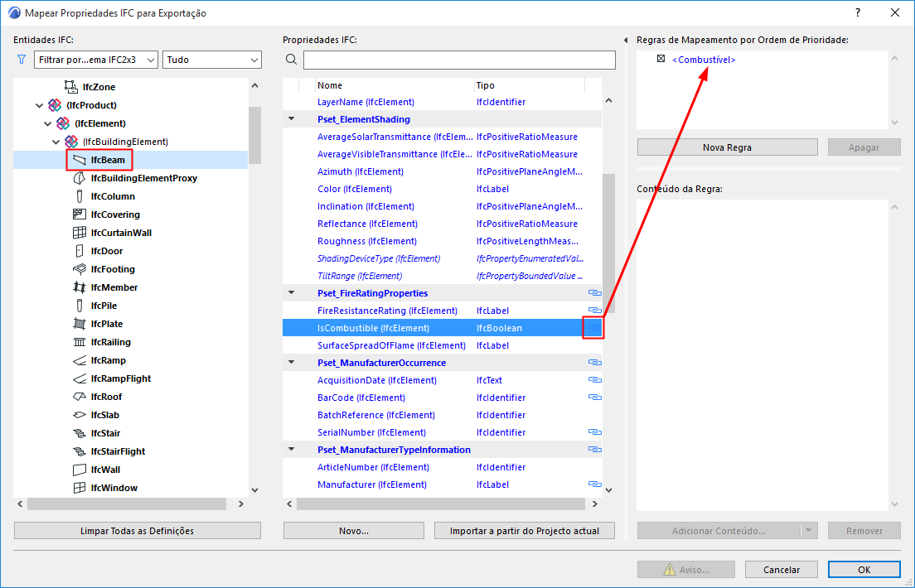Viewport: 915px width, 588px height.
Task: Click the IFC properties search field
Action: 459,60
